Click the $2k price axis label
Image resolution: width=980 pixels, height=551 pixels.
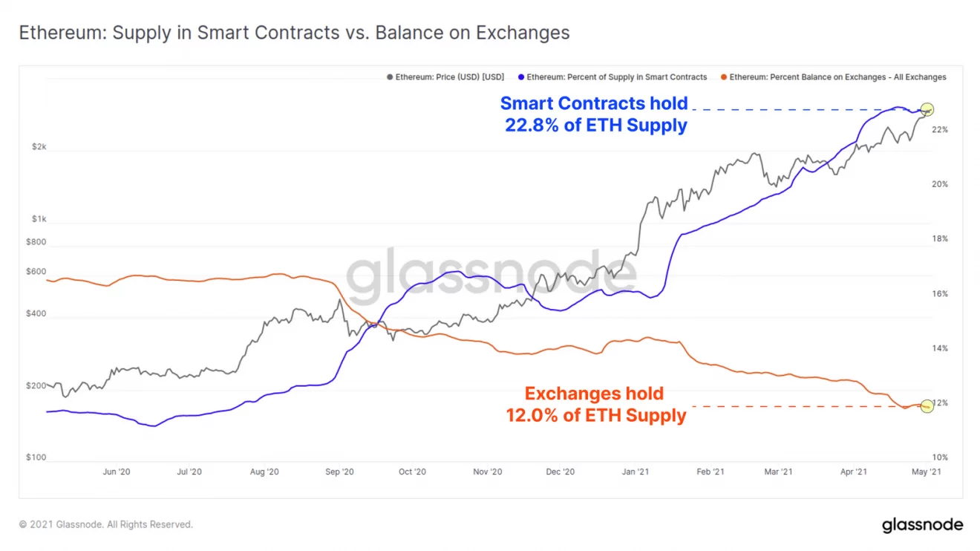click(39, 147)
